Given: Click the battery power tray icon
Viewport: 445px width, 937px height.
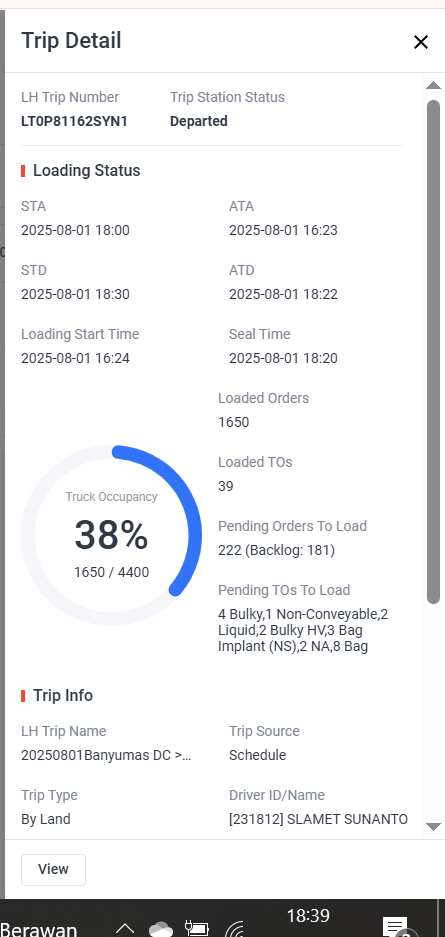Looking at the screenshot, I should pos(196,928).
